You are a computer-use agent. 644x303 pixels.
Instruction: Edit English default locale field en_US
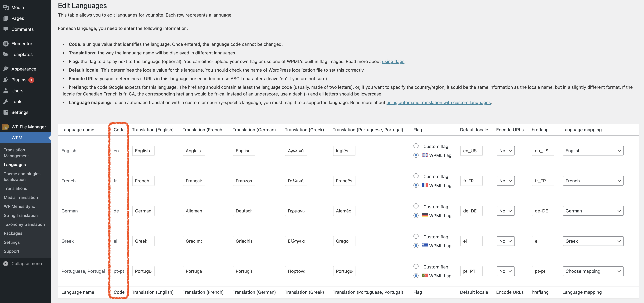tap(471, 151)
